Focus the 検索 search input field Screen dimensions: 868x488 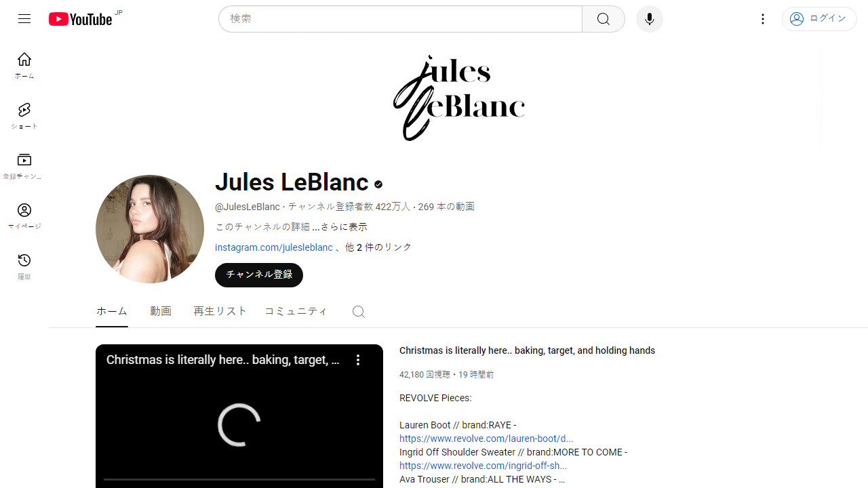click(400, 19)
